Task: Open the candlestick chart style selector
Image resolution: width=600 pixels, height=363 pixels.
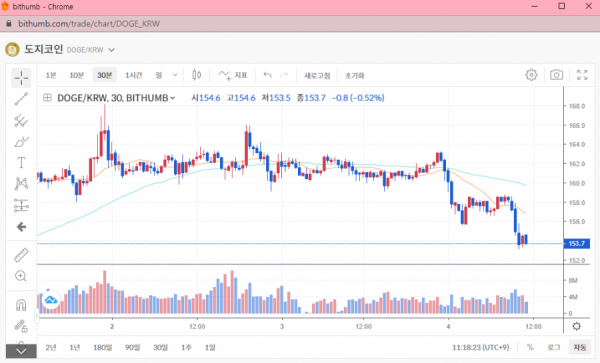Action: (x=197, y=75)
